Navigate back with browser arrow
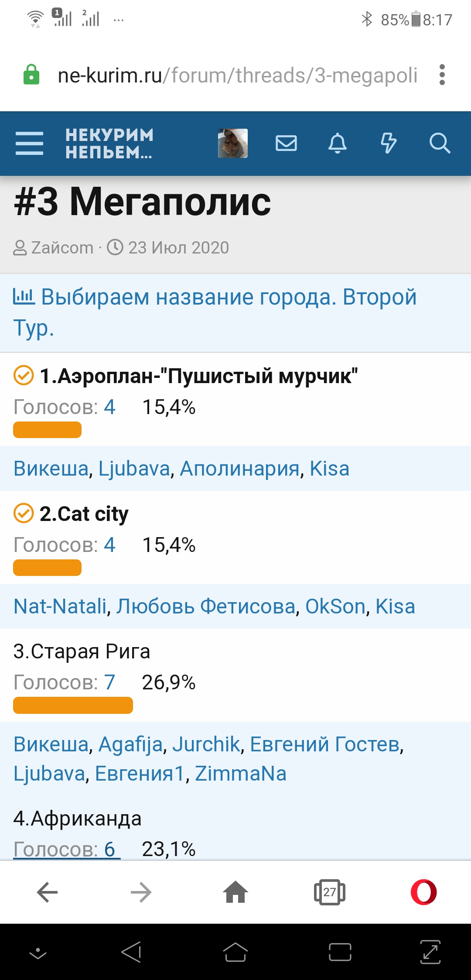This screenshot has width=471, height=980. [x=48, y=892]
